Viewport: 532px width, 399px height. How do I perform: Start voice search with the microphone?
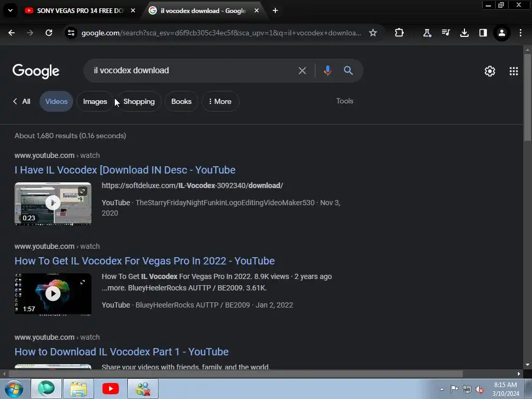(327, 71)
